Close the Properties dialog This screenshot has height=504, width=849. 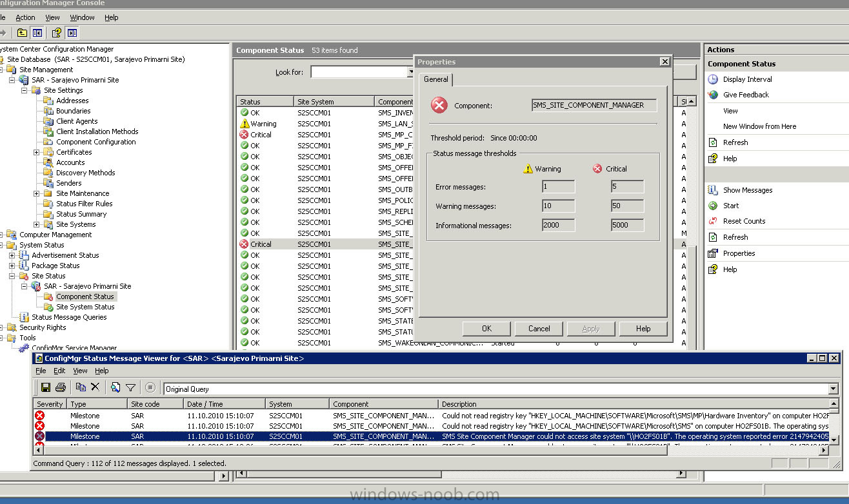point(664,62)
